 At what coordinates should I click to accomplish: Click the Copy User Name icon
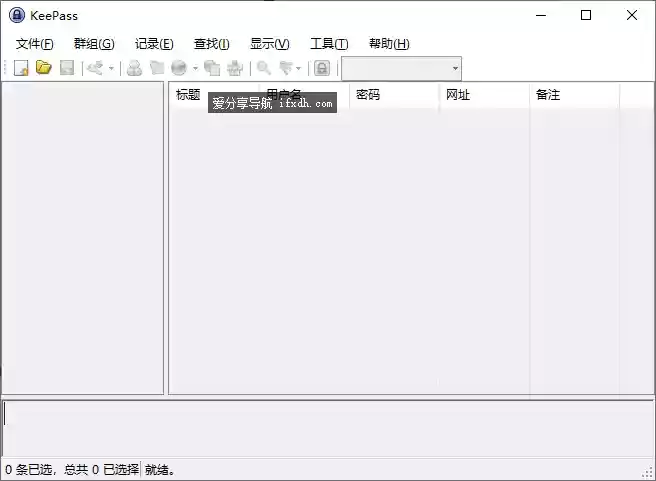click(x=134, y=68)
